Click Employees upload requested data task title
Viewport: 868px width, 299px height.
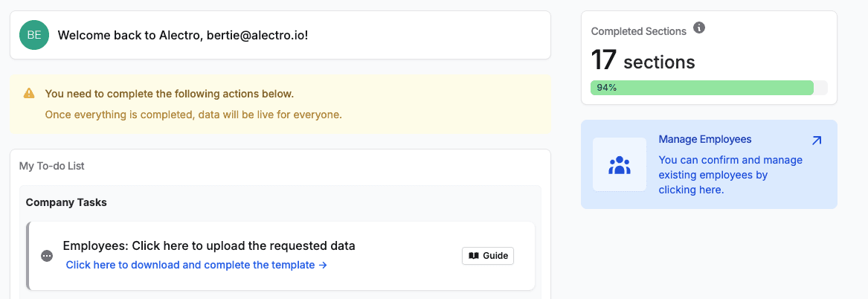point(209,245)
